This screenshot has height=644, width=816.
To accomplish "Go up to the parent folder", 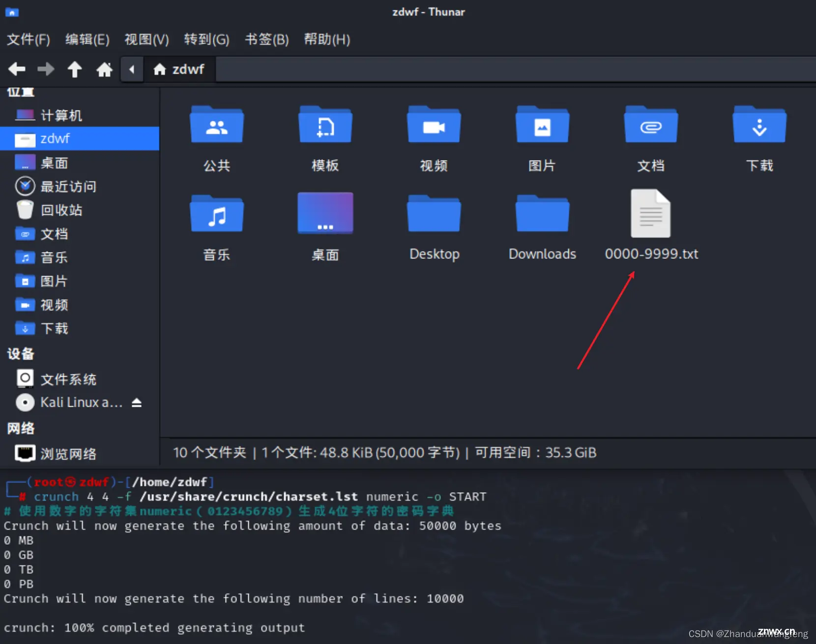I will tap(75, 69).
